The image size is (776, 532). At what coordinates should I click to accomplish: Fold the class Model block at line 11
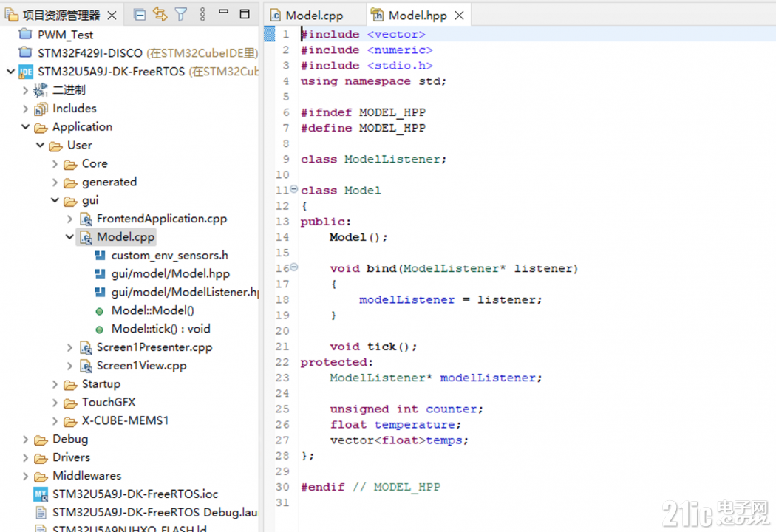point(294,189)
